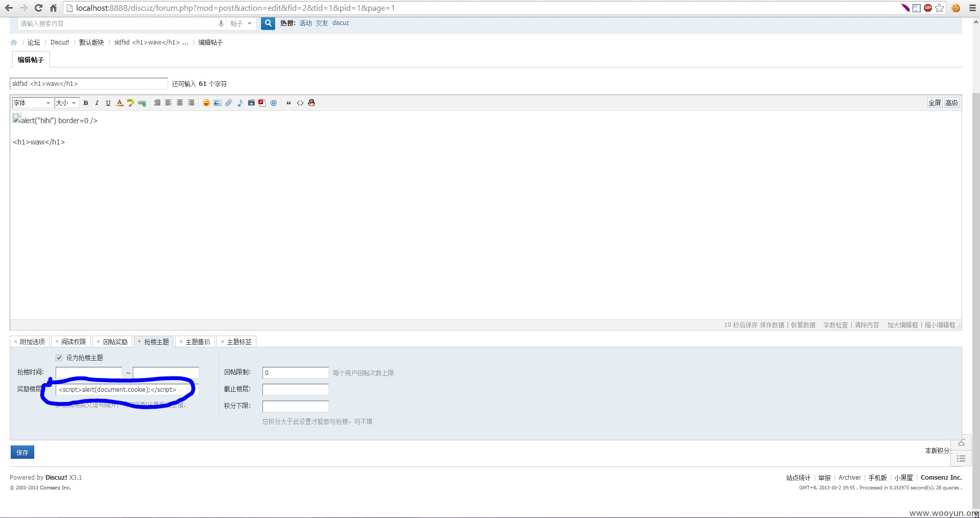Switch to the 主题售价 tab
The image size is (980, 518).
195,342
